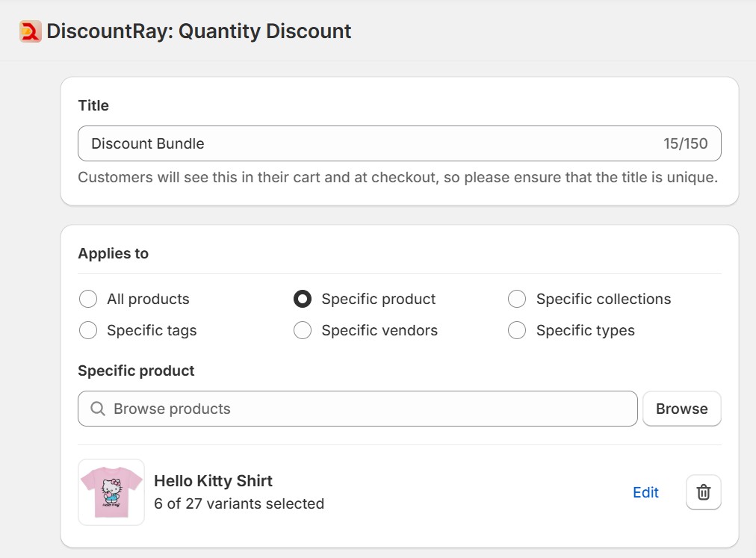756x558 pixels.
Task: Click the Hello Kitty Shirt thumbnail image
Action: point(111,492)
